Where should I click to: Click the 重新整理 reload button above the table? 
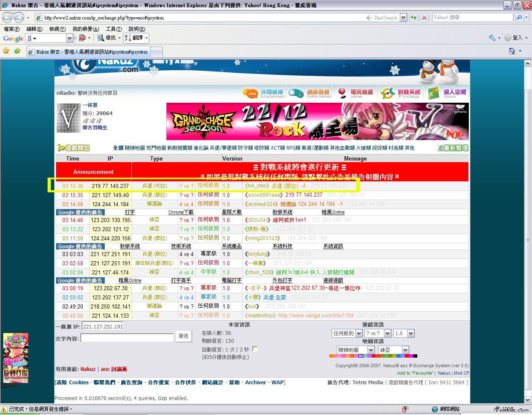[x=453, y=148]
